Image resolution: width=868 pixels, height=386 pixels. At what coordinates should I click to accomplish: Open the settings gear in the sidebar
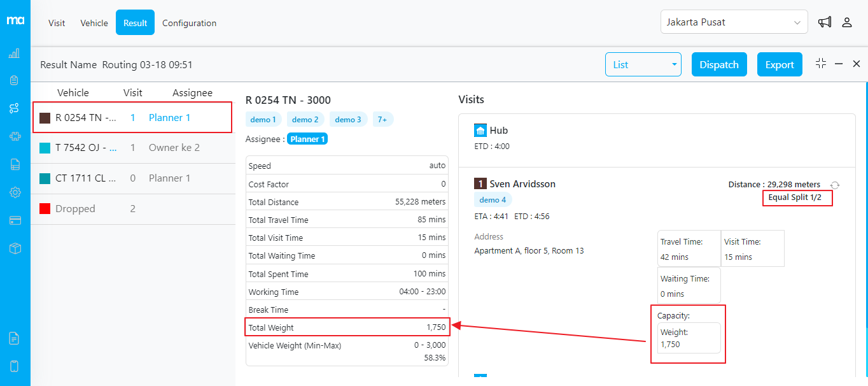tap(14, 192)
